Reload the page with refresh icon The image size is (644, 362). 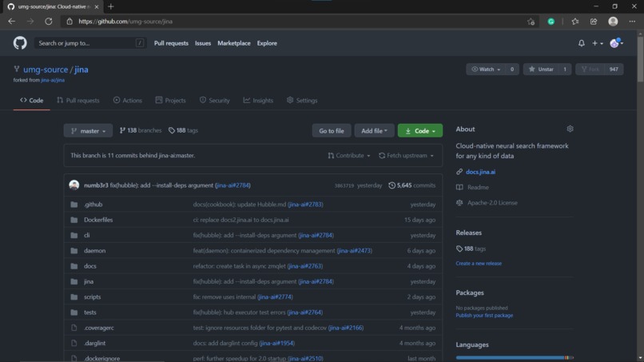[x=49, y=22]
